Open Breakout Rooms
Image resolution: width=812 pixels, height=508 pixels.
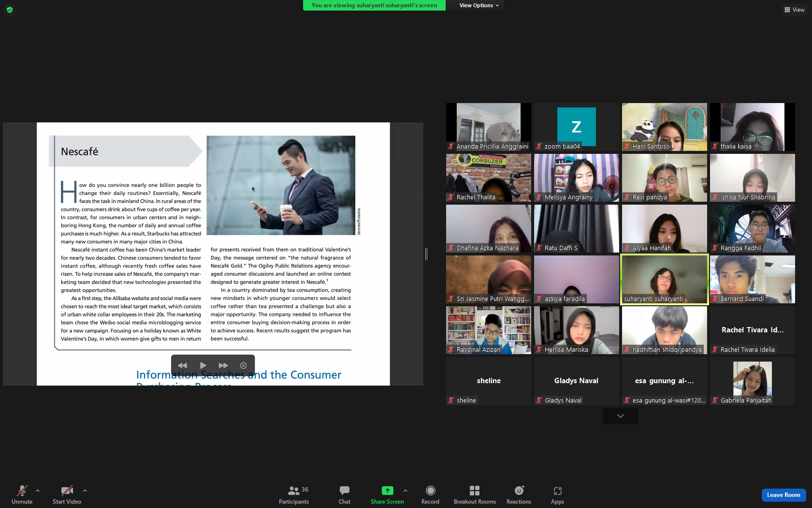pyautogui.click(x=475, y=494)
